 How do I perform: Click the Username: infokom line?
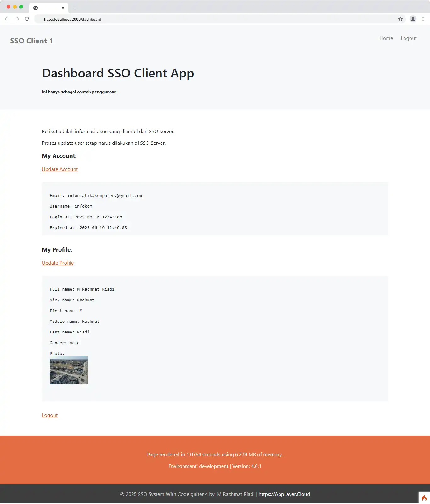pos(71,206)
